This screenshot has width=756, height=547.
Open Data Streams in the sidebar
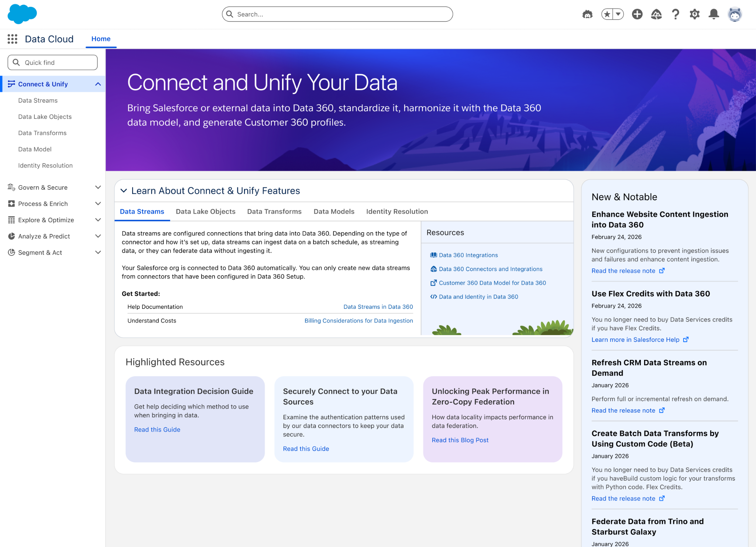point(38,100)
